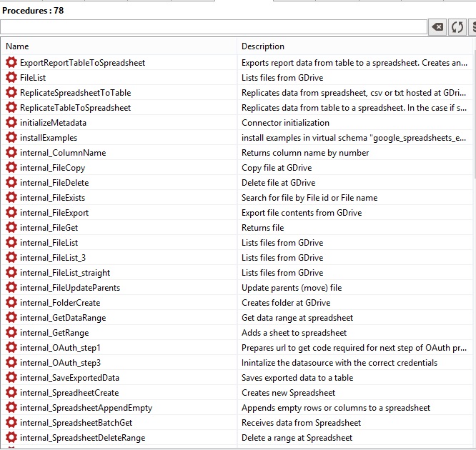This screenshot has width=476, height=450.
Task: Click the gear icon beside FileList
Action: [x=11, y=78]
